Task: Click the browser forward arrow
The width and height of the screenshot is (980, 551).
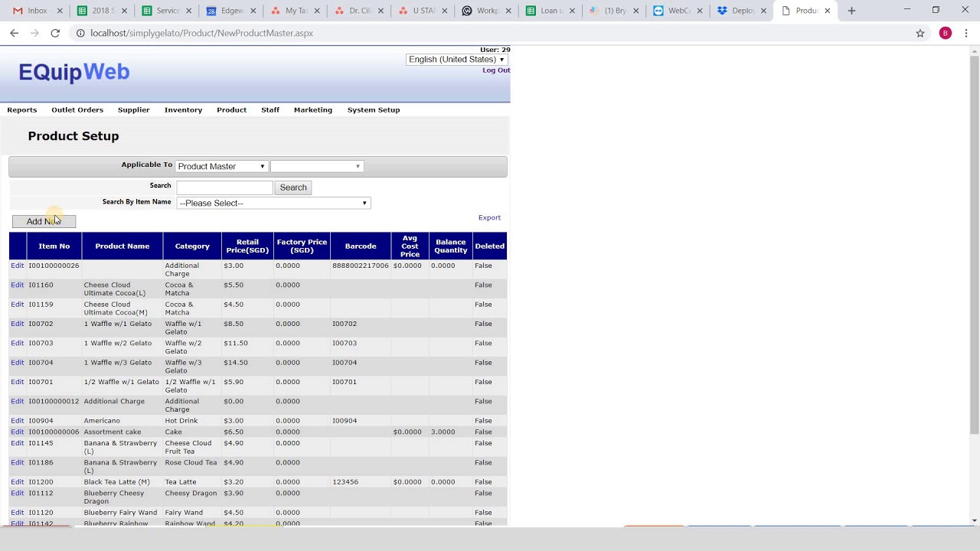Action: click(x=34, y=33)
